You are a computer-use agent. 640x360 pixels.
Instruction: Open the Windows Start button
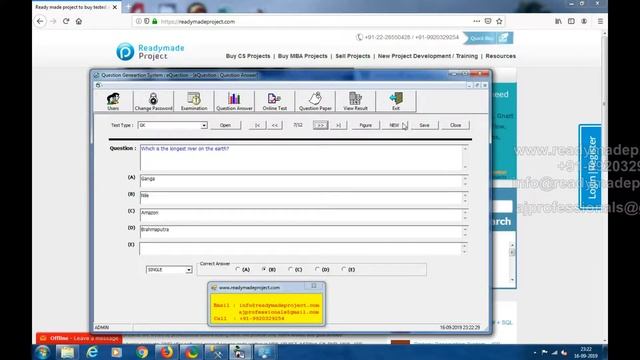click(x=42, y=352)
